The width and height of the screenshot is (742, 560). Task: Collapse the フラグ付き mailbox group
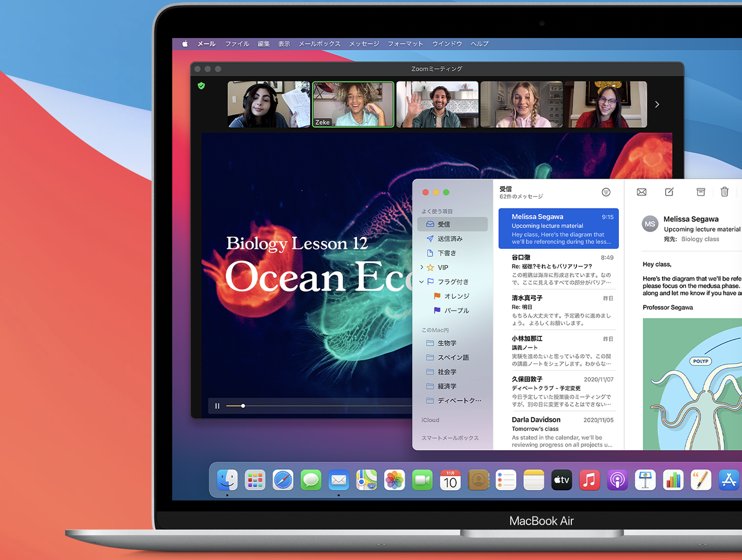[421, 282]
